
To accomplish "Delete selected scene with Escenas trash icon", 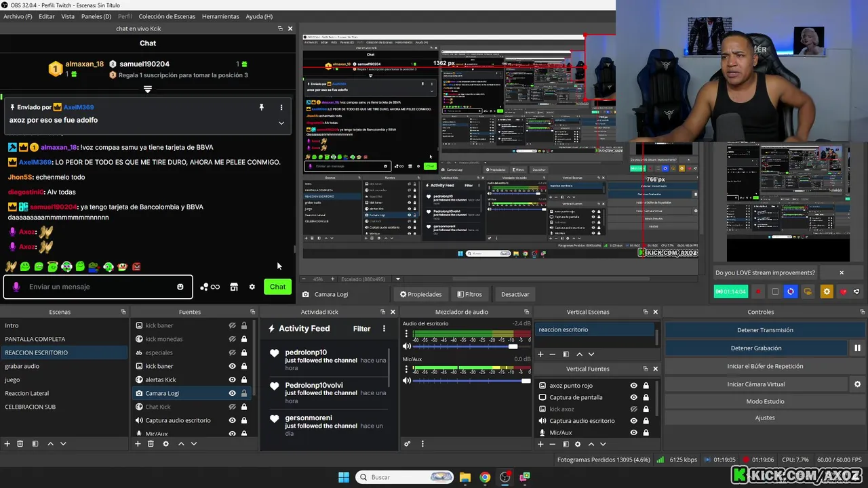I will 20,444.
